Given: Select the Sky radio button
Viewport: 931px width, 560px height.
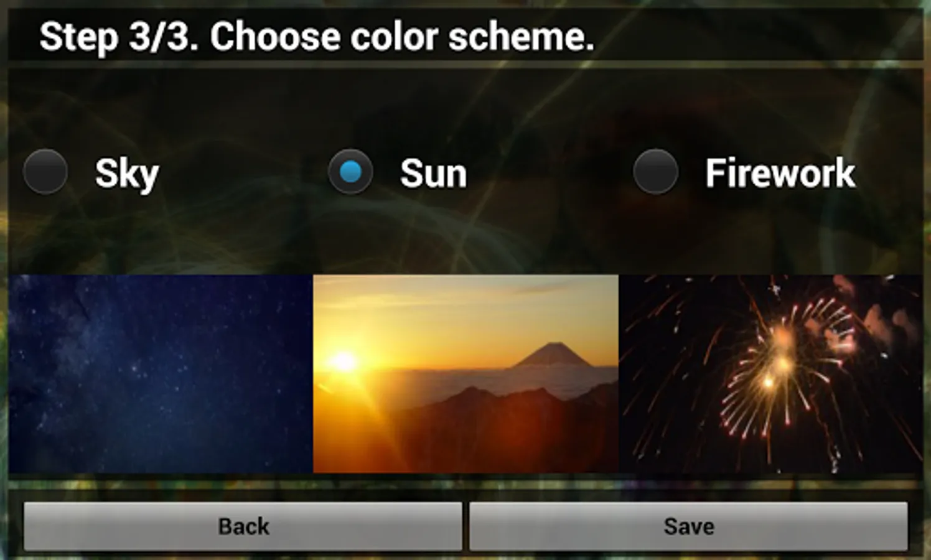Looking at the screenshot, I should [45, 172].
